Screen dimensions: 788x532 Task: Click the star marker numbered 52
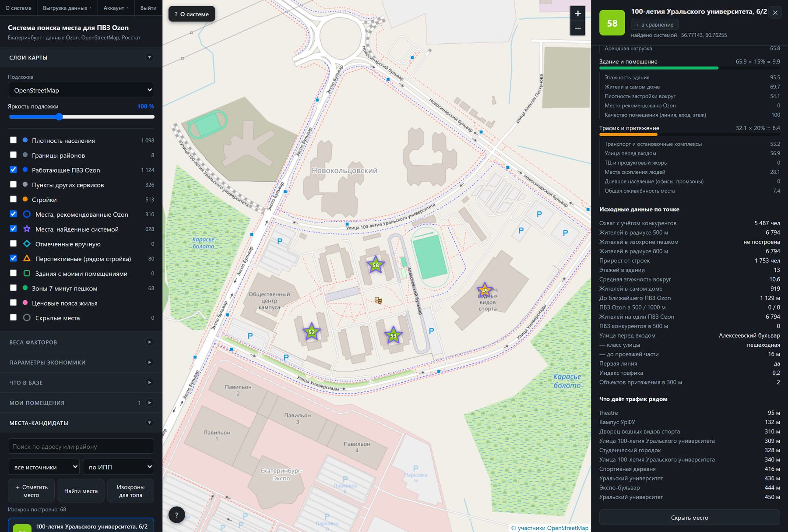tap(311, 332)
